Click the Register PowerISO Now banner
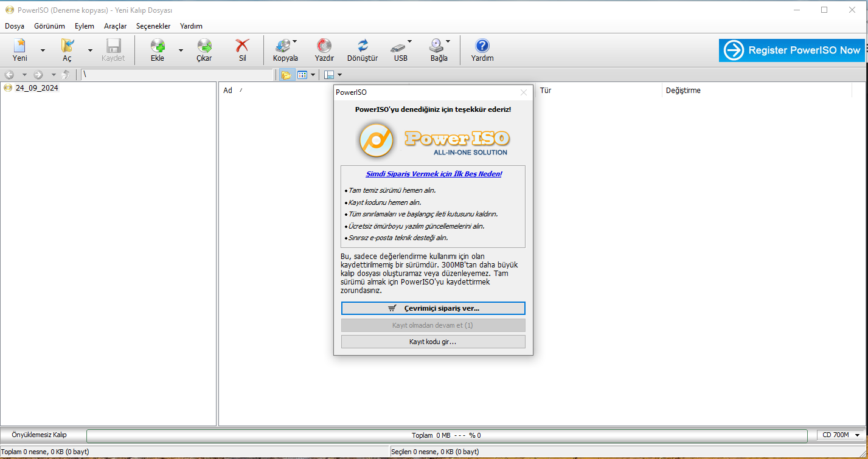868x459 pixels. pyautogui.click(x=791, y=50)
